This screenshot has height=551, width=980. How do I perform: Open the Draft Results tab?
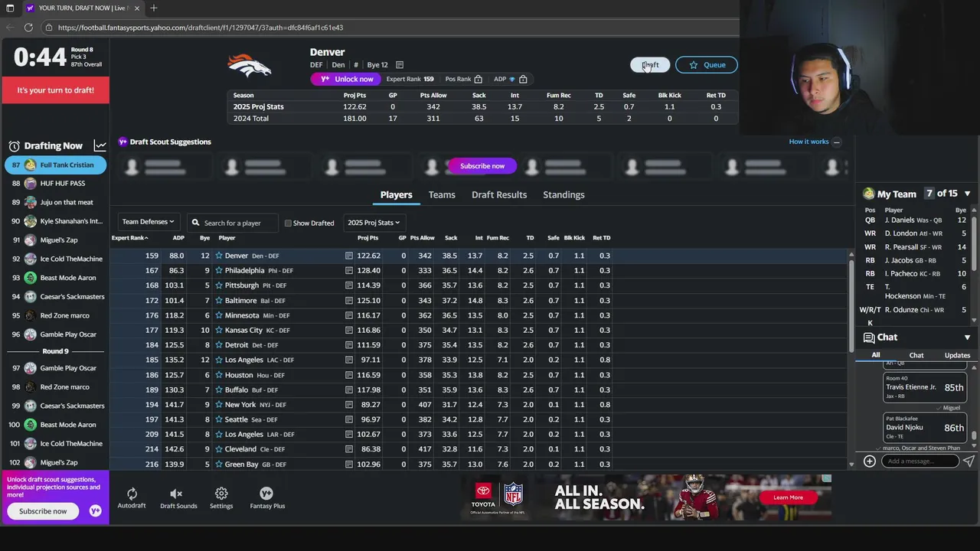pos(499,195)
